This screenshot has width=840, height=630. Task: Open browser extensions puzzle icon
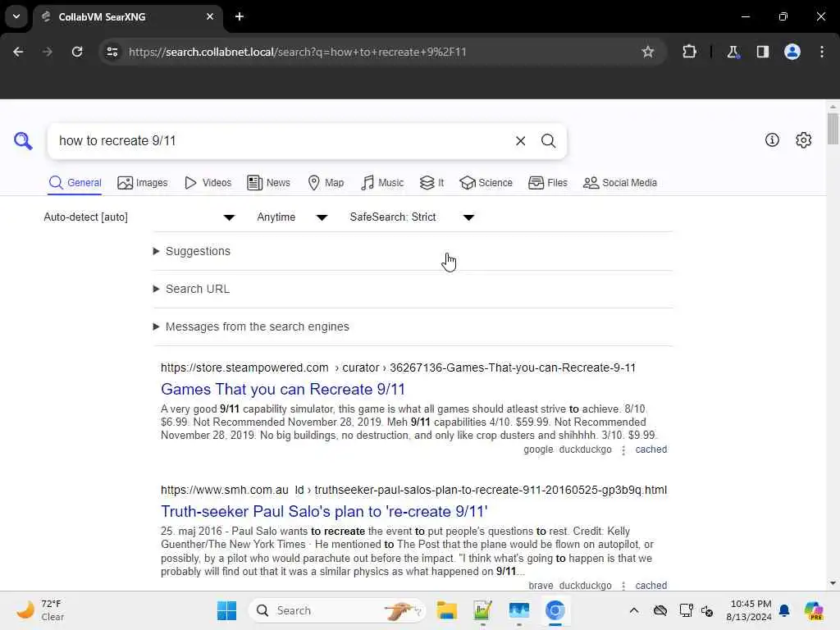pos(689,52)
